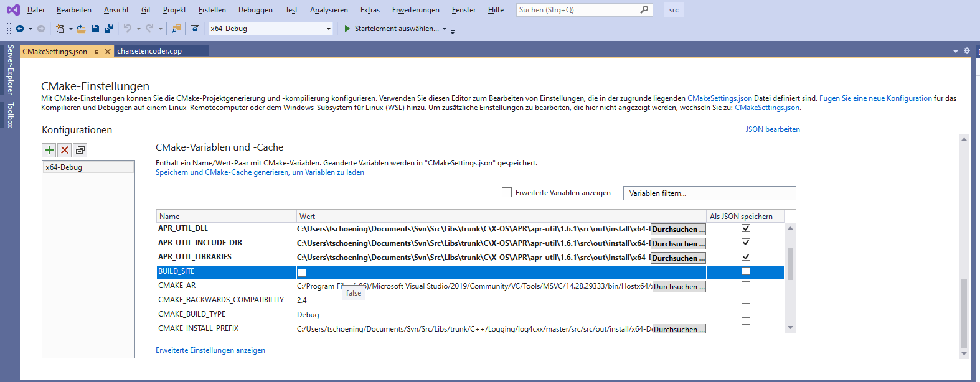Expand the new project dropdown arrow

point(70,29)
